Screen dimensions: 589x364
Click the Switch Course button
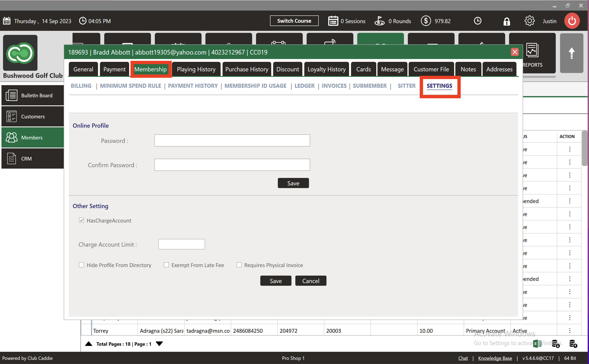[x=294, y=21]
